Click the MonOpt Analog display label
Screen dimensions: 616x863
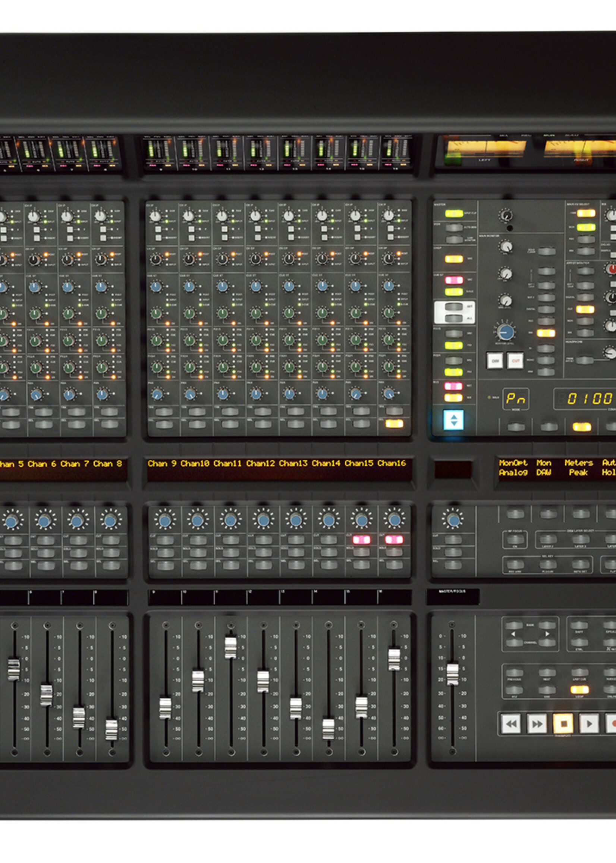pos(513,468)
